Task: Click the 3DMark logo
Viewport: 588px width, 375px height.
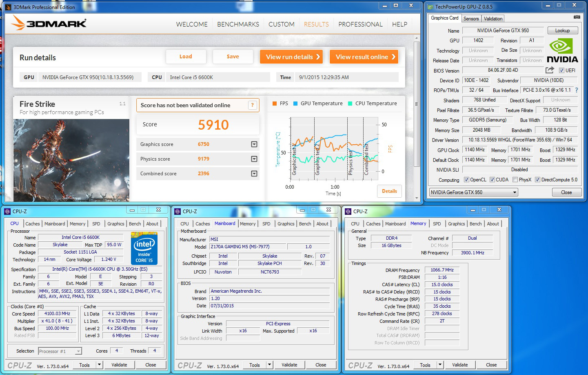Action: click(49, 23)
